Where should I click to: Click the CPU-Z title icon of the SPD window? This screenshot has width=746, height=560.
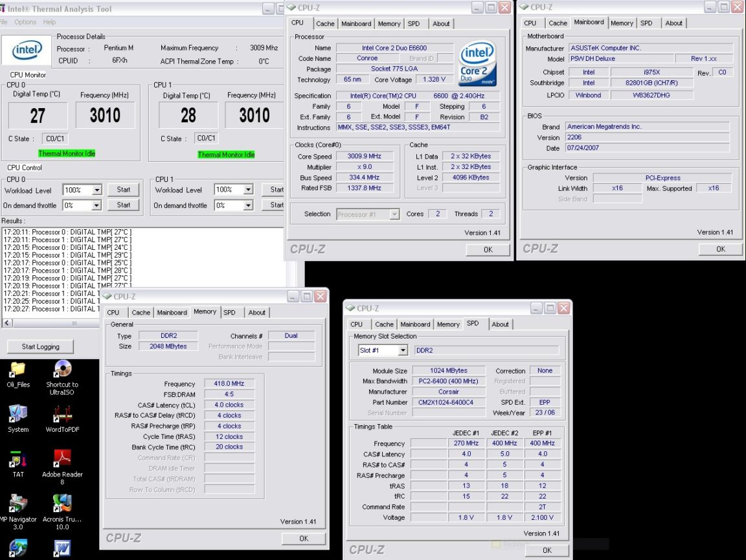[350, 308]
